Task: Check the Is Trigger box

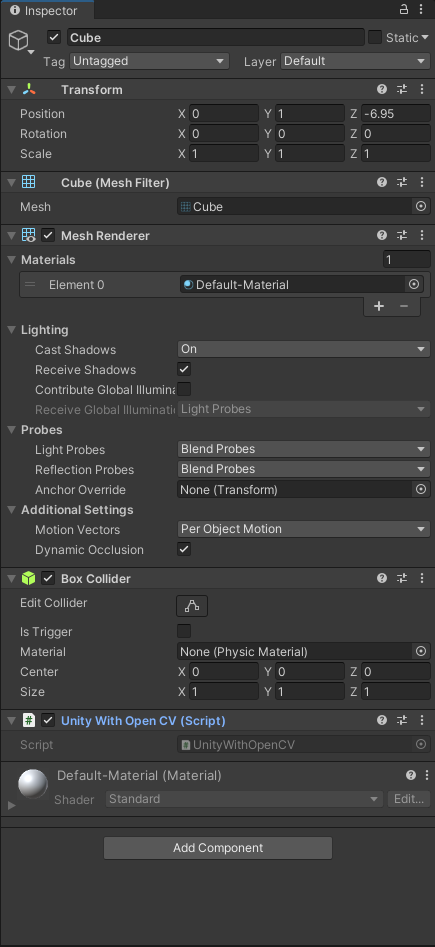Action: pyautogui.click(x=184, y=631)
